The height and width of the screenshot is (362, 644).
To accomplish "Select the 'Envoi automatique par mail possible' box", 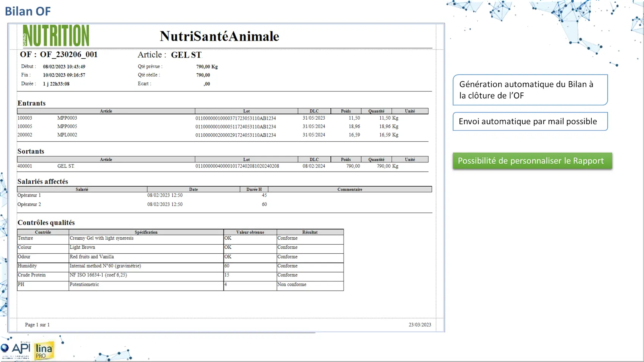I will click(x=530, y=122).
